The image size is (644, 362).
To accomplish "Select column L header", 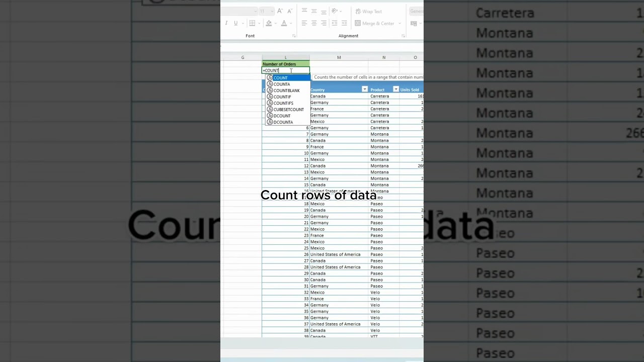I will tap(285, 57).
